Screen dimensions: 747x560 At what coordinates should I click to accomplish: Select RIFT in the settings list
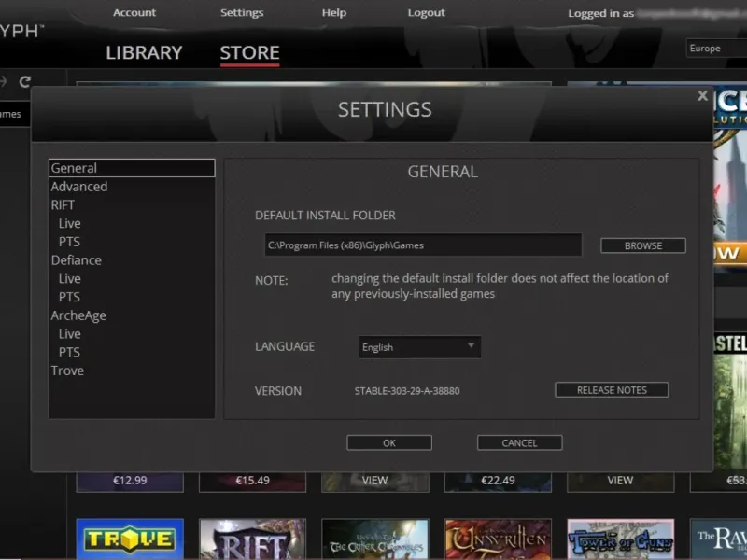tap(132, 204)
